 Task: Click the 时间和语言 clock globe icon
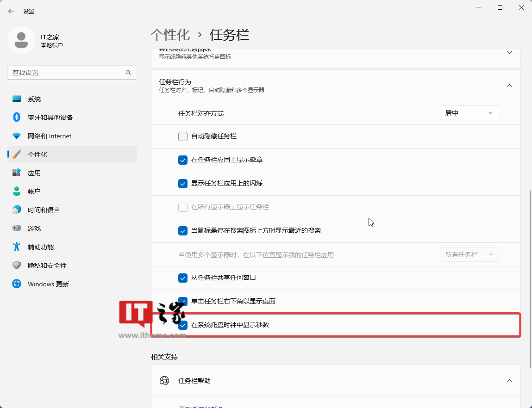pos(17,210)
